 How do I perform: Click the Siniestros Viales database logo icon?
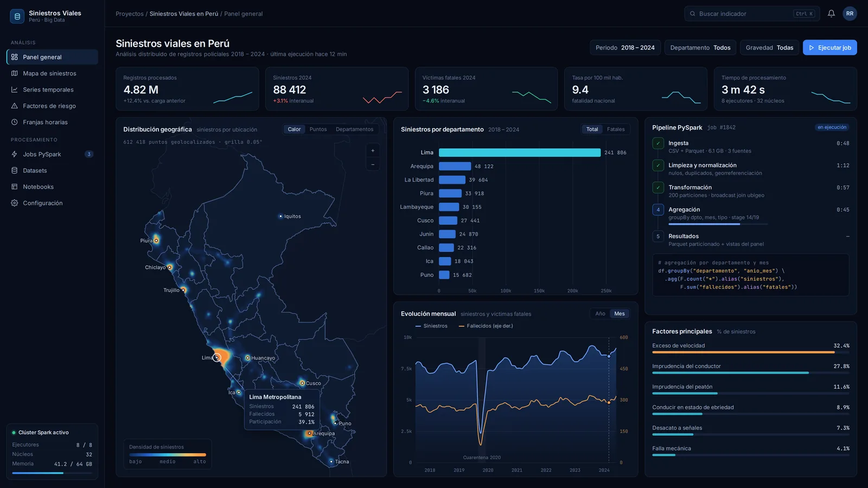coord(17,16)
